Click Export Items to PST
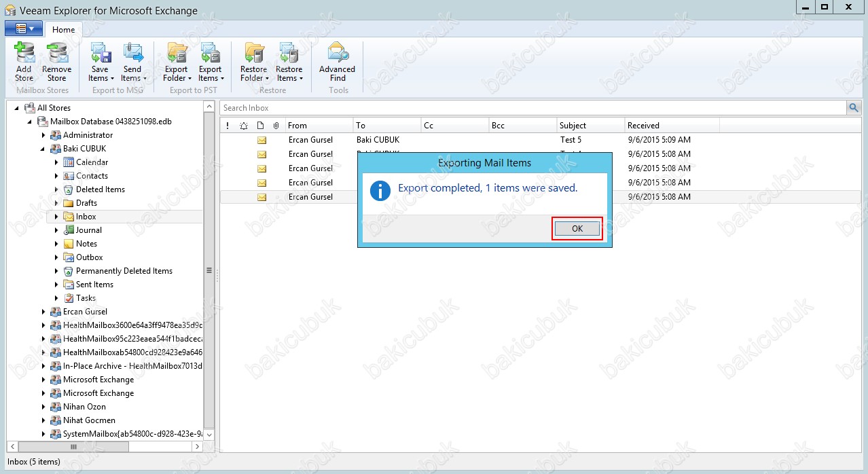Image resolution: width=868 pixels, height=474 pixels. coord(210,61)
